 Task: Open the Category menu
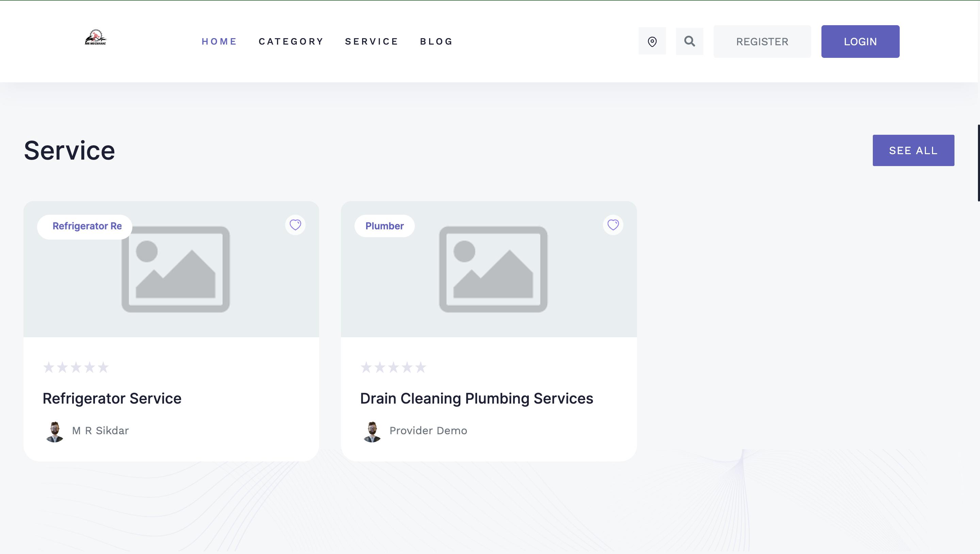point(291,42)
